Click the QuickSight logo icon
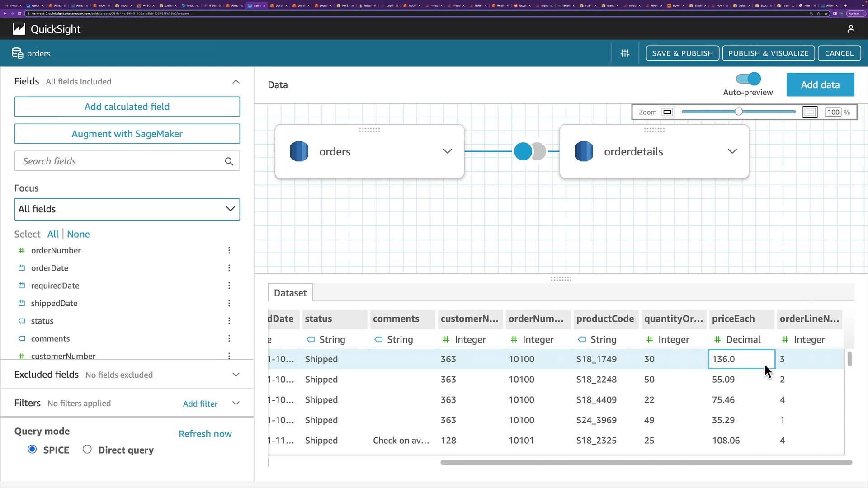Screen dimensions: 868x488 [19, 29]
